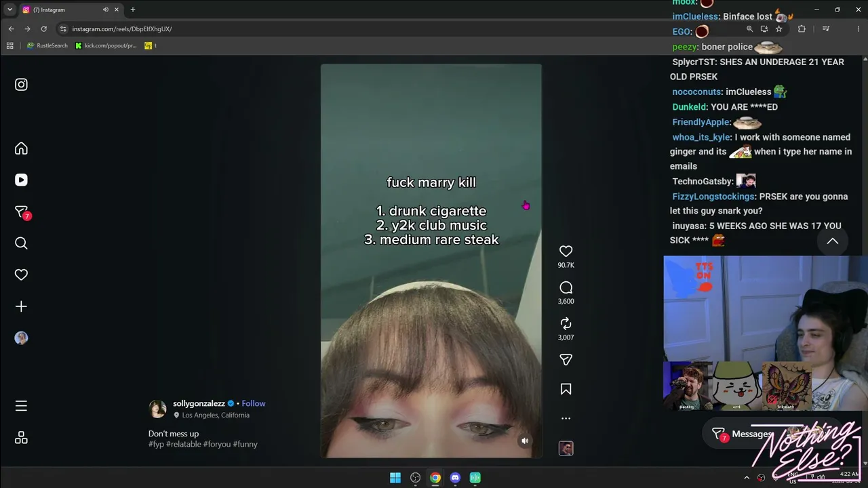Bookmark this page with star icon

779,29
